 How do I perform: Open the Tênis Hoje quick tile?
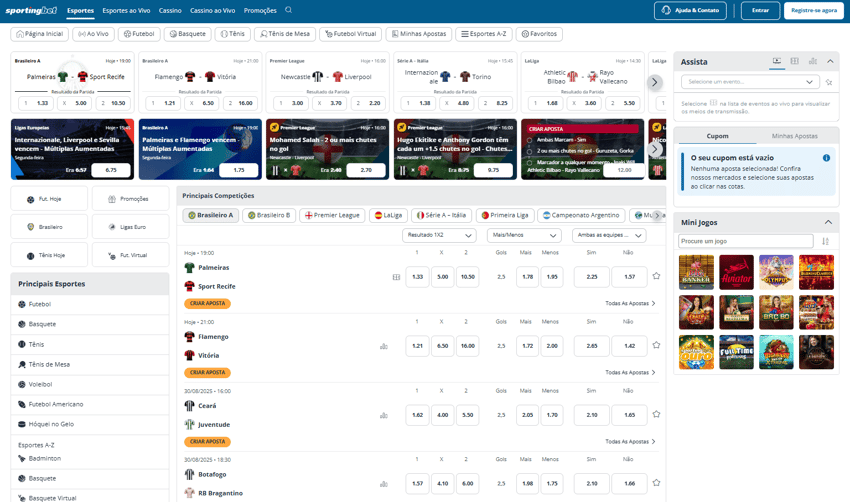click(49, 255)
